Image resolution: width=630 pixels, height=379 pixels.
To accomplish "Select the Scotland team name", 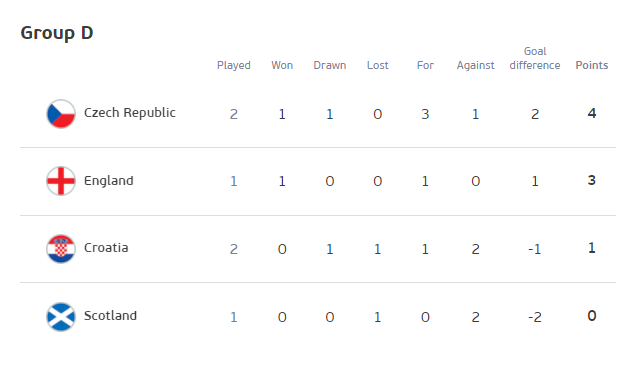I will point(110,315).
